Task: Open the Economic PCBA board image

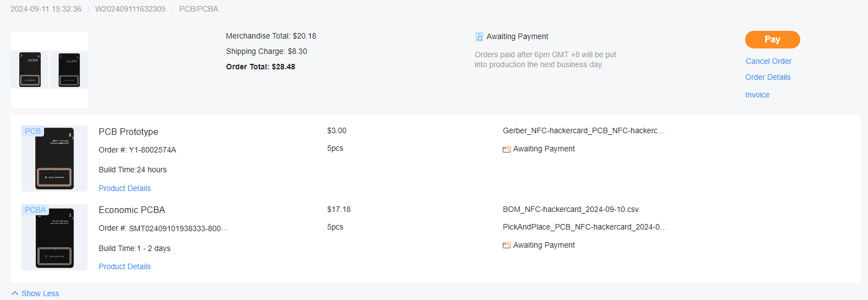Action: pyautogui.click(x=55, y=237)
